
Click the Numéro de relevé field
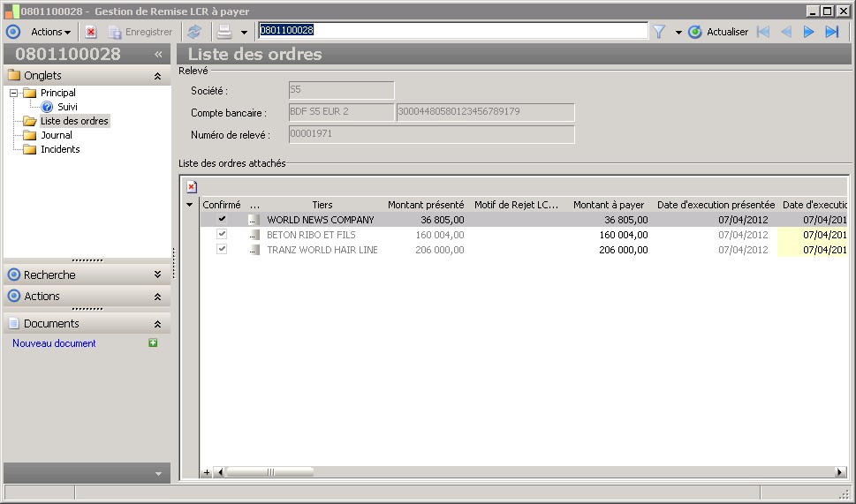[431, 134]
